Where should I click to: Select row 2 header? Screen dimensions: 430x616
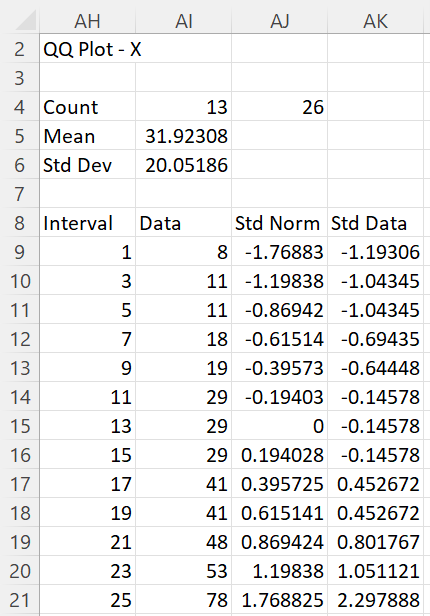20,49
